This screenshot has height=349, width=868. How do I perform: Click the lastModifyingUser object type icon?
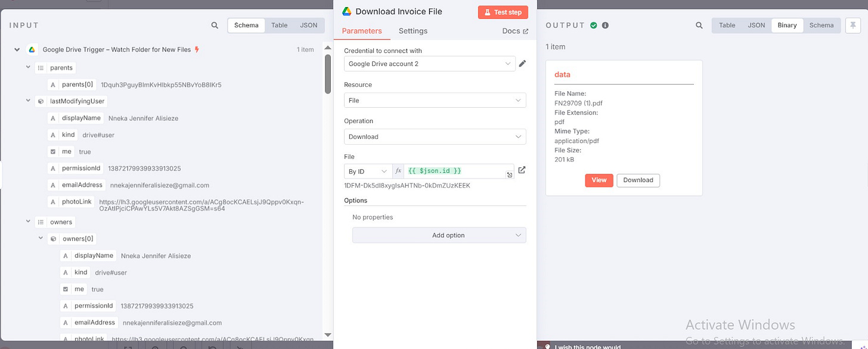[41, 101]
